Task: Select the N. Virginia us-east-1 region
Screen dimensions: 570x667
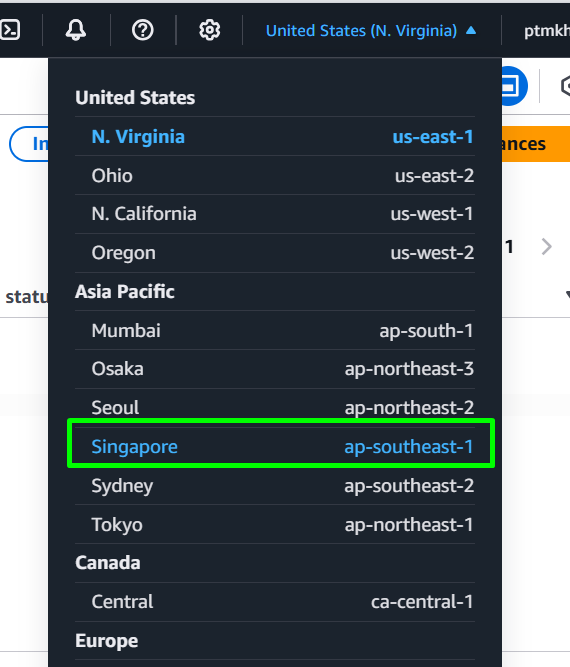Action: [275, 137]
